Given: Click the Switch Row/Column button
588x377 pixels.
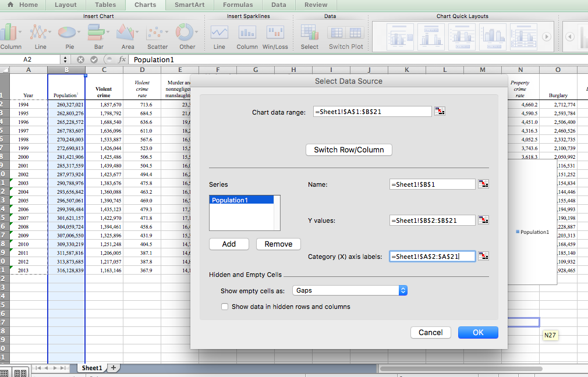Looking at the screenshot, I should point(349,150).
